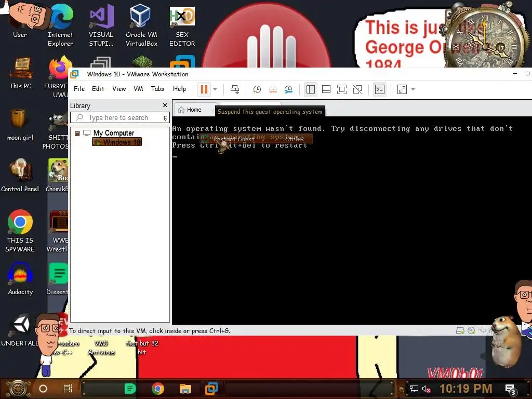Image resolution: width=532 pixels, height=399 pixels.
Task: Take a snapshot using the clock-plus icon
Action: tap(257, 89)
